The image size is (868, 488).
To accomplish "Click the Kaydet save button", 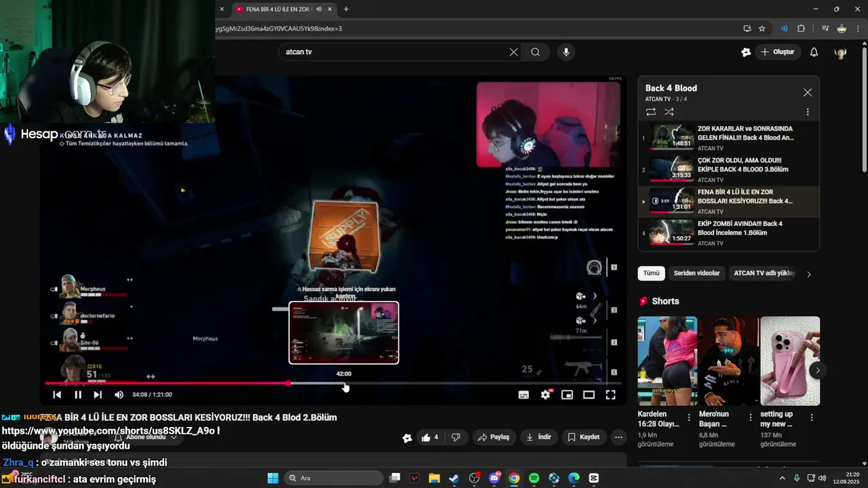I will click(x=583, y=437).
